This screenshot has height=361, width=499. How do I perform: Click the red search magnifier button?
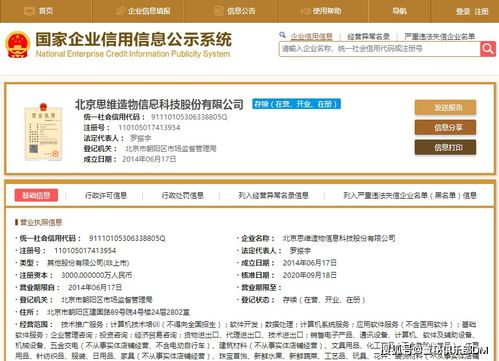pyautogui.click(x=488, y=49)
